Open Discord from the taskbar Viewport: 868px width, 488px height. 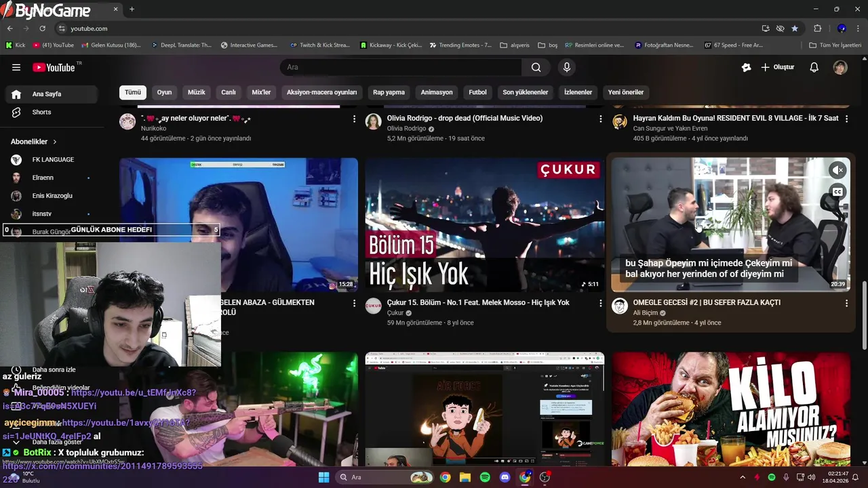[x=505, y=477]
